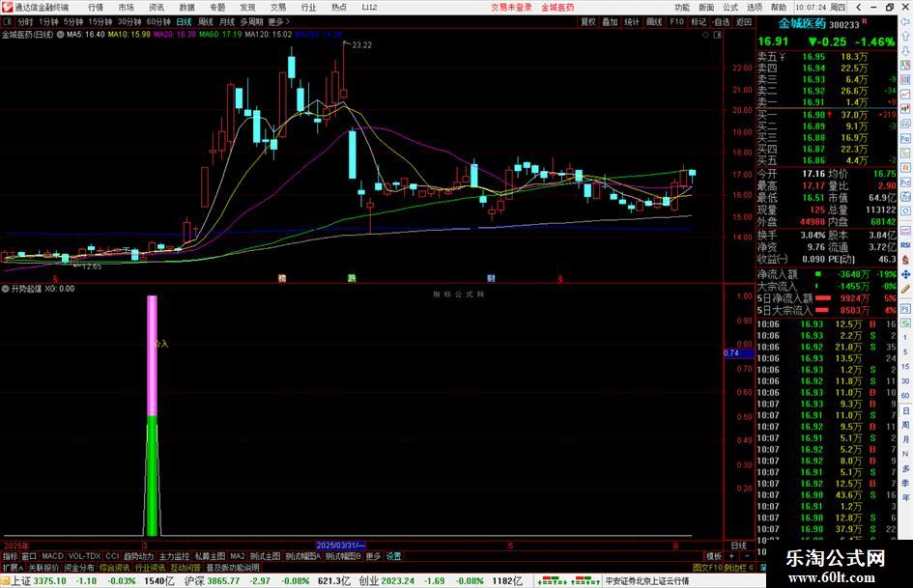Click the round indicator icon beside 金城医药(日线)
This screenshot has height=588, width=913.
coord(60,35)
